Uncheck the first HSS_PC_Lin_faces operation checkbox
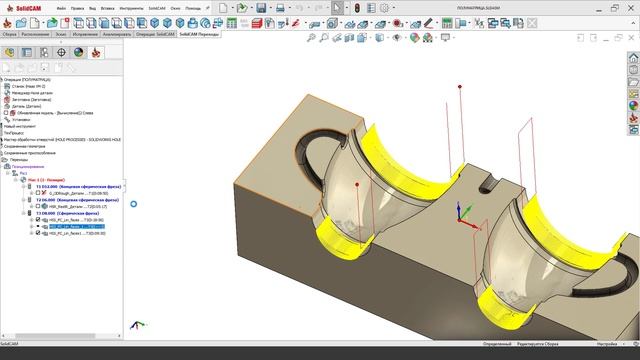The width and height of the screenshot is (640, 360). [38, 220]
